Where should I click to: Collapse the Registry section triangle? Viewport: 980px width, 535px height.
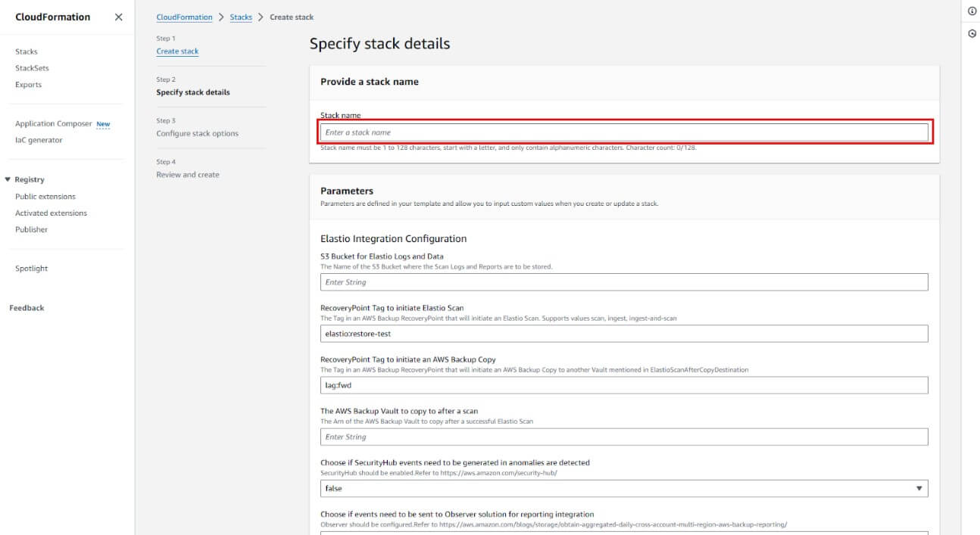click(8, 179)
